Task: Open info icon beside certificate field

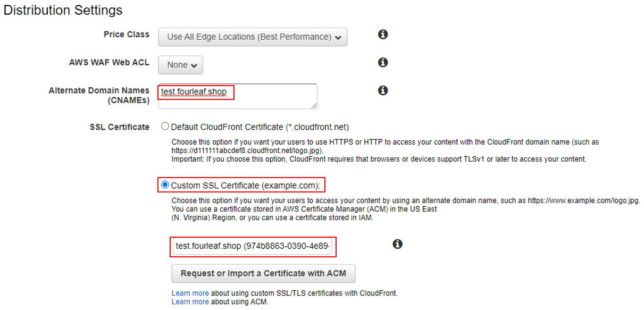Action: point(397,244)
